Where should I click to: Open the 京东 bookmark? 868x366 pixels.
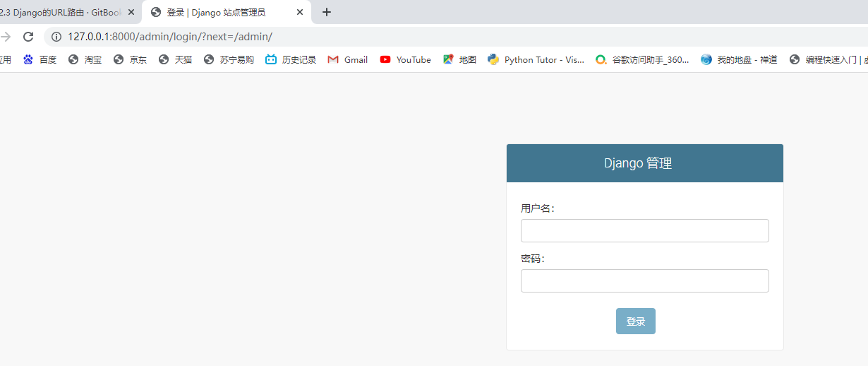(131, 60)
